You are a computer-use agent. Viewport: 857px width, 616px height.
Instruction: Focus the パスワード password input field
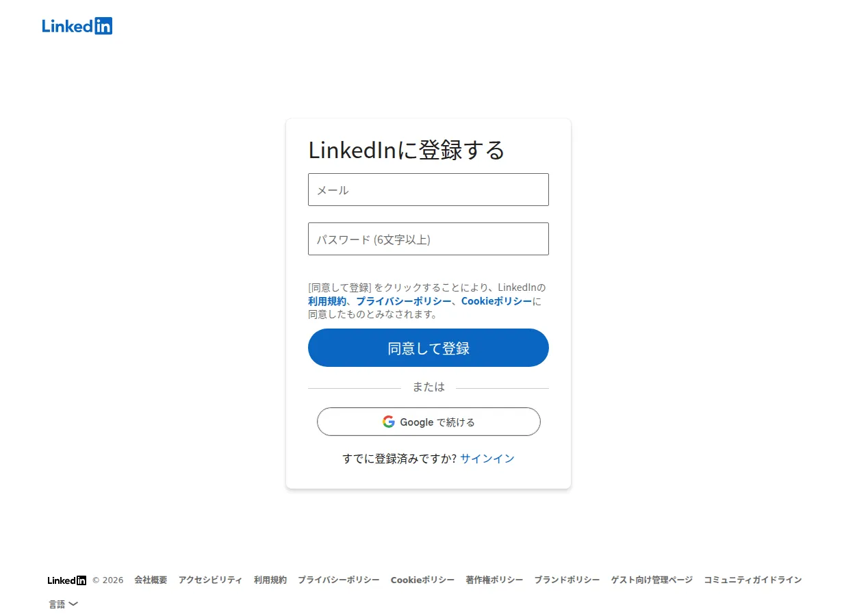point(428,239)
